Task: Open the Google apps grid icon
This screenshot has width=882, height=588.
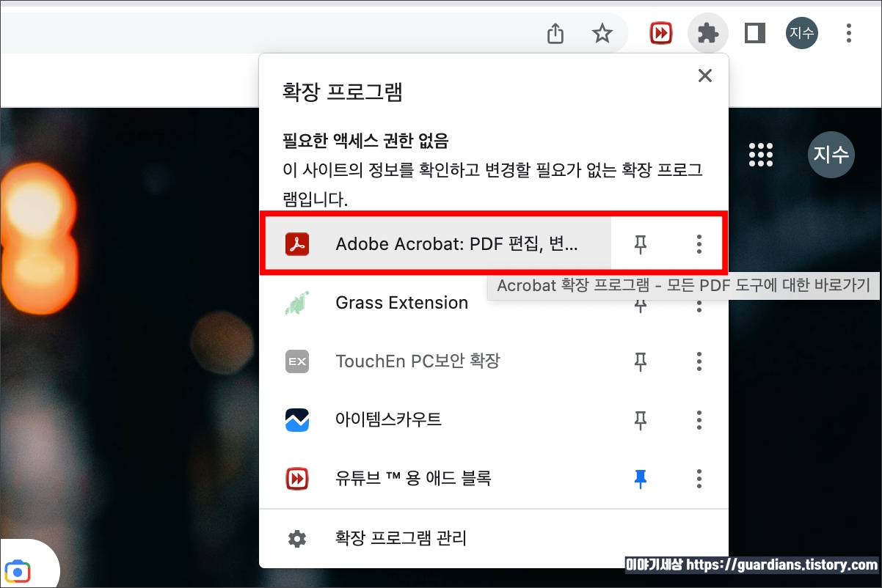Action: coord(761,154)
